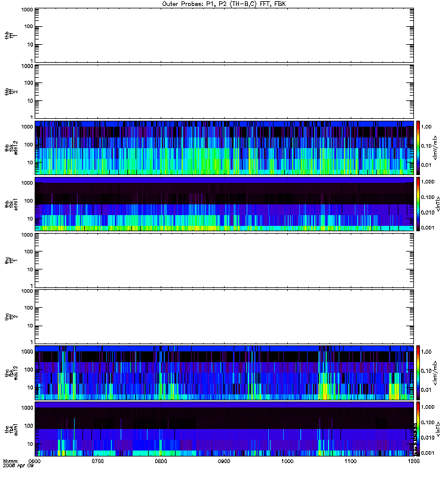Click the empty thc fff 2 plot panel
The height and width of the screenshot is (478, 448).
coord(225,317)
